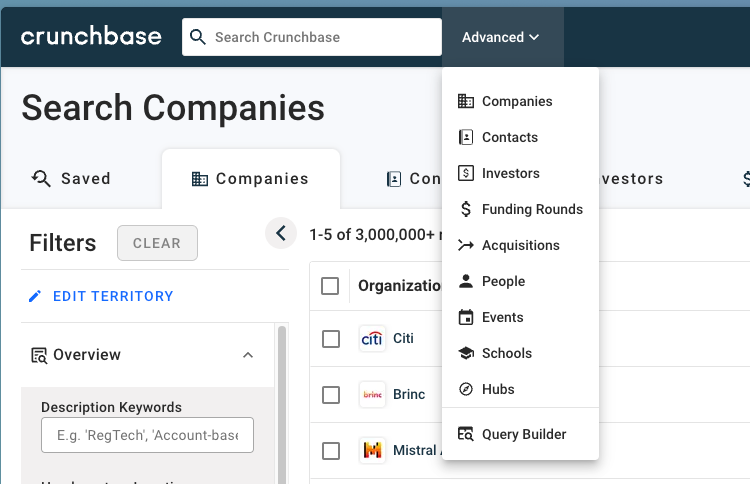Click the Query Builder icon
Screen dimensions: 750x484
[465, 434]
